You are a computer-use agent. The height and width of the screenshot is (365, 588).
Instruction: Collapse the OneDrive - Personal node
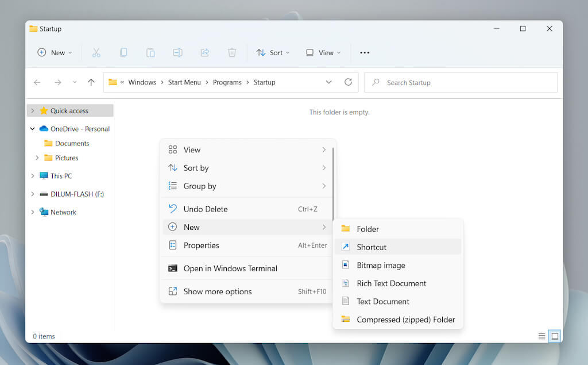coord(33,129)
